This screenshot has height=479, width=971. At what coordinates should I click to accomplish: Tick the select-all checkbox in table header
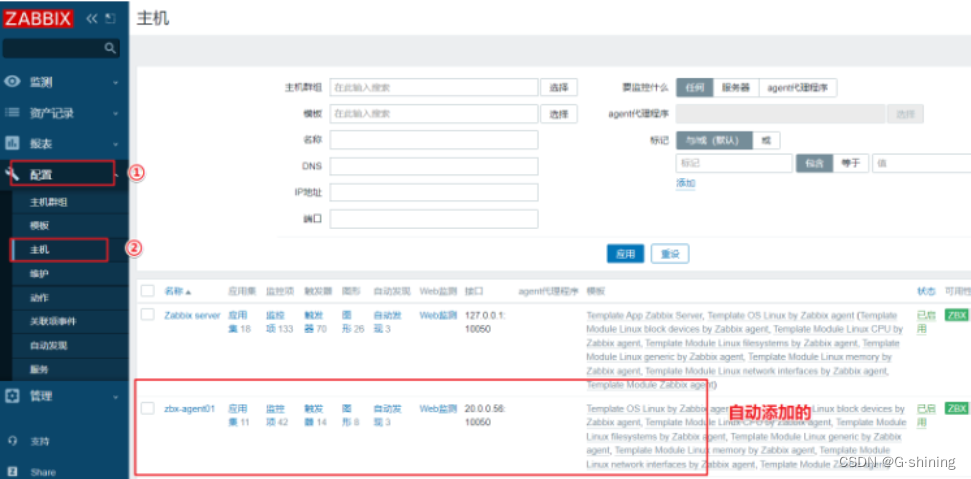click(147, 290)
